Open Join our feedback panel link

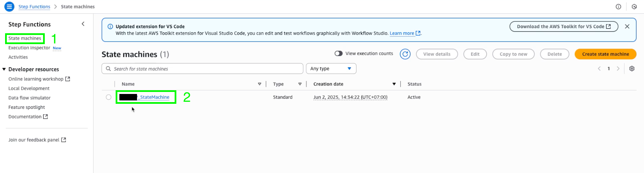point(34,140)
